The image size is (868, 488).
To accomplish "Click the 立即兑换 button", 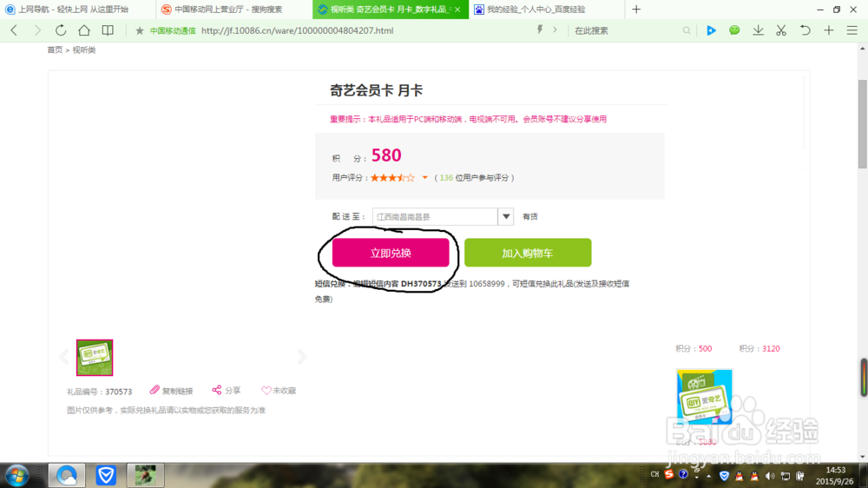I will (391, 254).
